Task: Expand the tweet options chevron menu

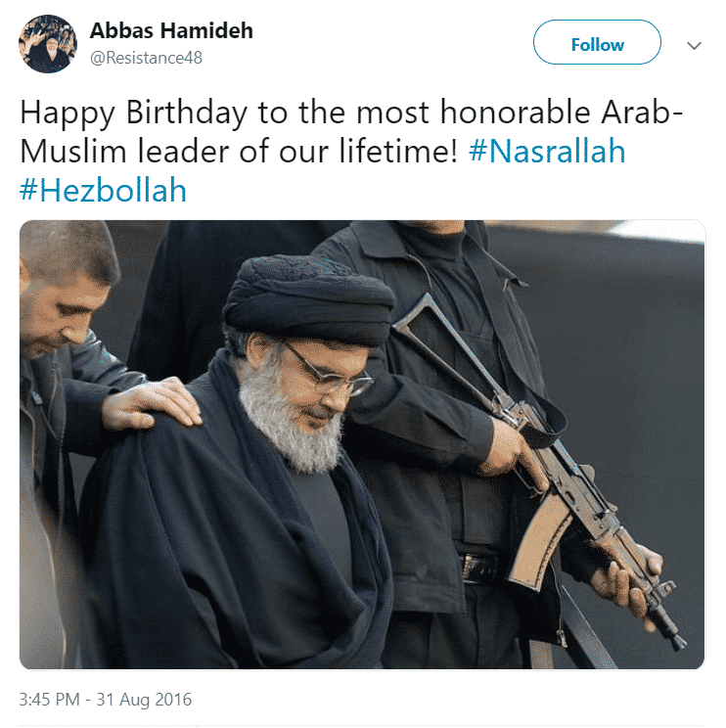Action: [694, 45]
